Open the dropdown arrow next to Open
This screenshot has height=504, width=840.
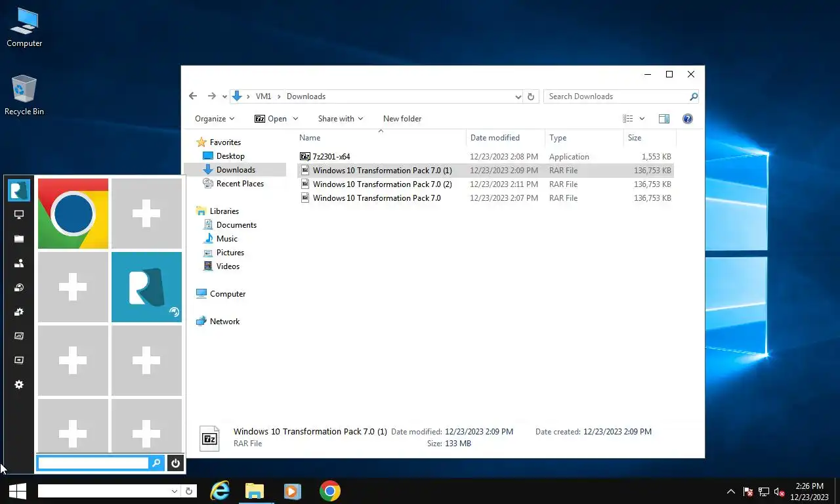(295, 119)
